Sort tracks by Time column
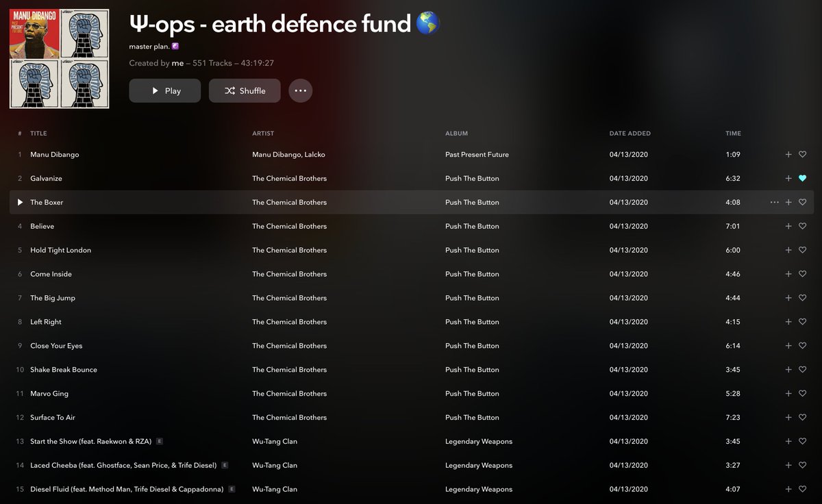Image resolution: width=822 pixels, height=504 pixels. pyautogui.click(x=734, y=134)
